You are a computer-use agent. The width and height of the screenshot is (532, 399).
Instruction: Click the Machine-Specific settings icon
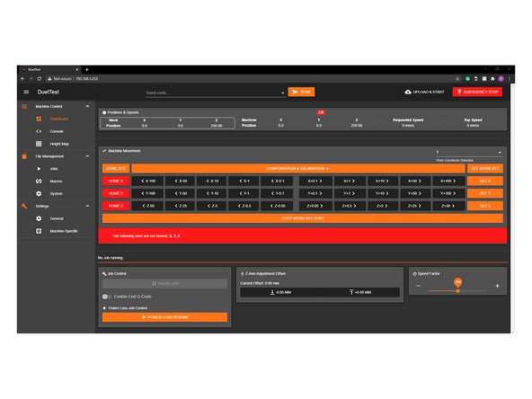point(39,231)
